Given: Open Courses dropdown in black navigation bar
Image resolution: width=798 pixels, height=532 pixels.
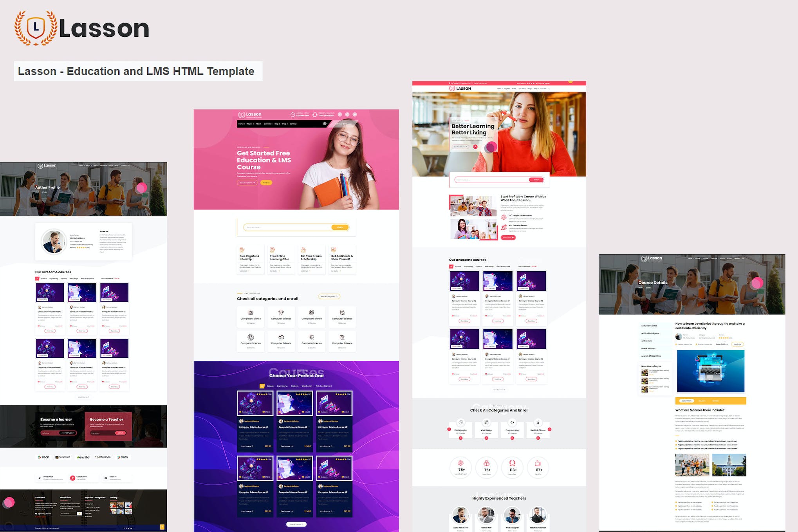Looking at the screenshot, I should click(268, 124).
